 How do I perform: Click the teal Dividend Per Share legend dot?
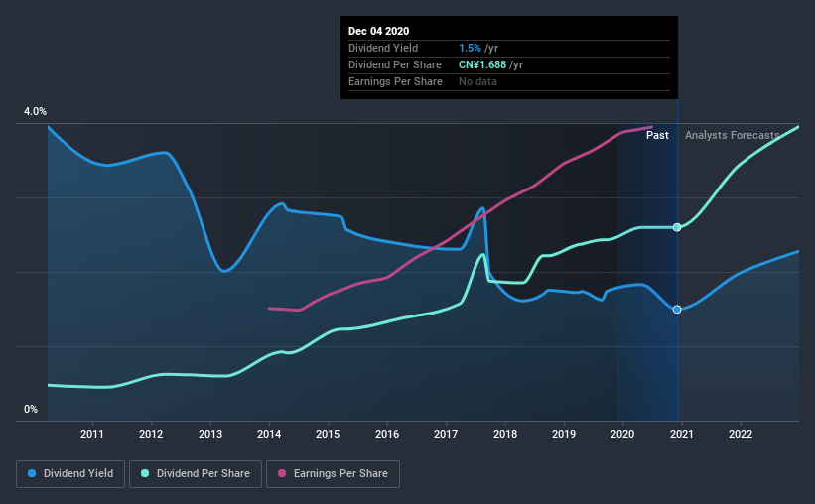[x=145, y=473]
